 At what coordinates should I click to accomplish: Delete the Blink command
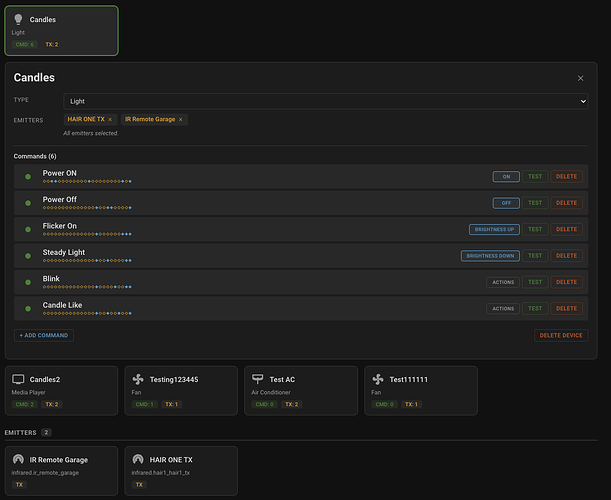(566, 282)
